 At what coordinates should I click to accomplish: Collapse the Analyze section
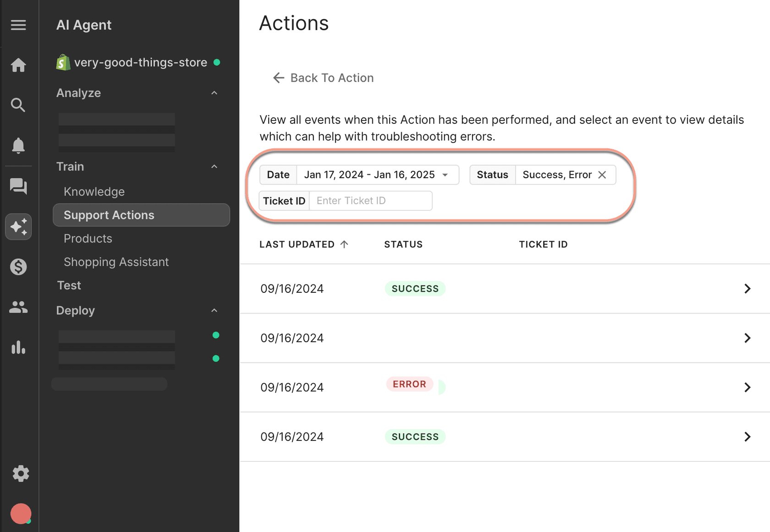[x=214, y=93]
